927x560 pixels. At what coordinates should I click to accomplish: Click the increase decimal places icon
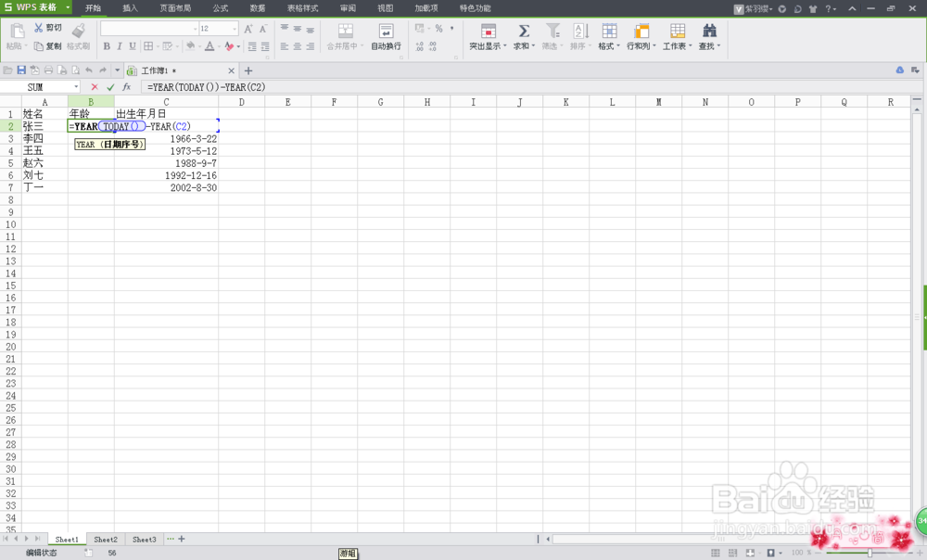[x=419, y=46]
